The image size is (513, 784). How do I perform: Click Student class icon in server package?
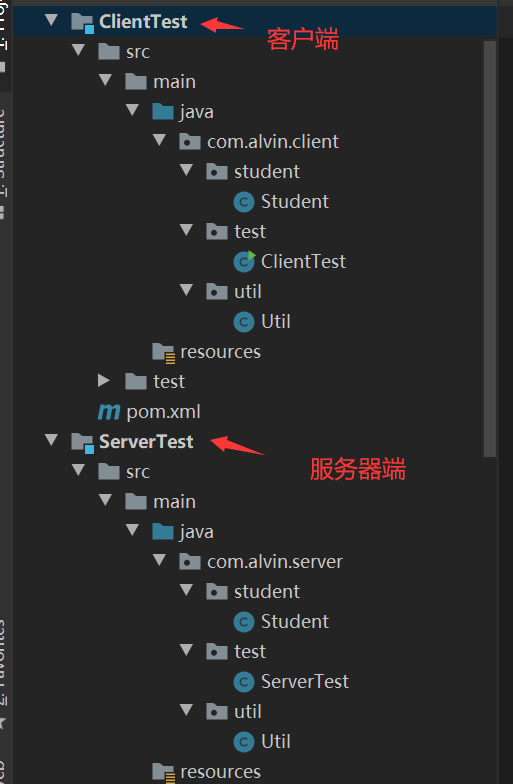point(244,622)
